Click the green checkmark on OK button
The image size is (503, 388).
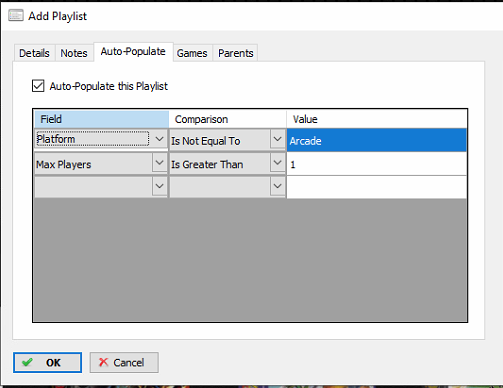[x=27, y=362]
